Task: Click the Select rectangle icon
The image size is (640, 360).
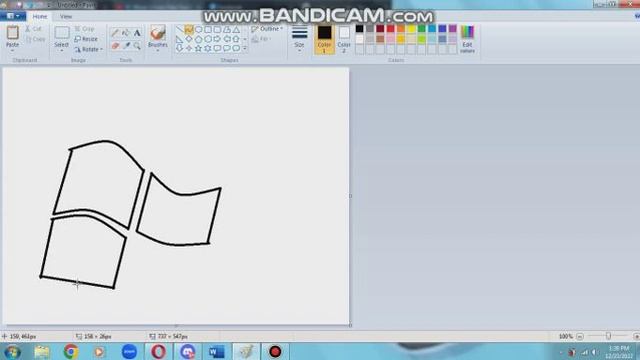Action: click(62, 33)
